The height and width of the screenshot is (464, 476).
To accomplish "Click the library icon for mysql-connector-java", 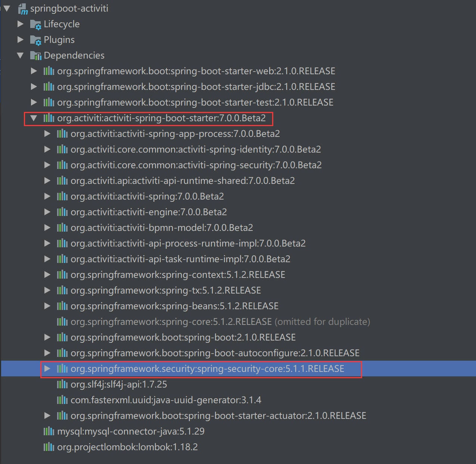I will pos(49,431).
